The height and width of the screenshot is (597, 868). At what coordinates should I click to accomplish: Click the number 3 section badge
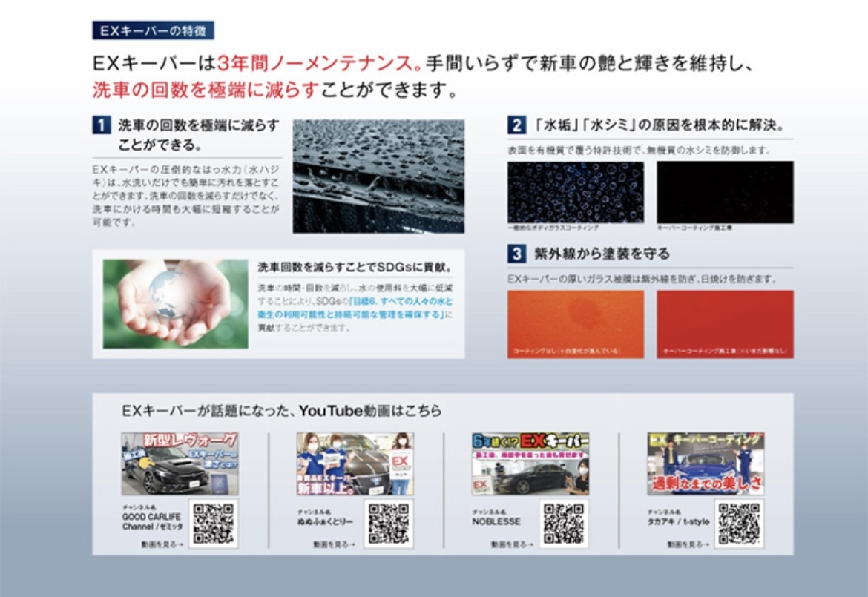point(516,254)
